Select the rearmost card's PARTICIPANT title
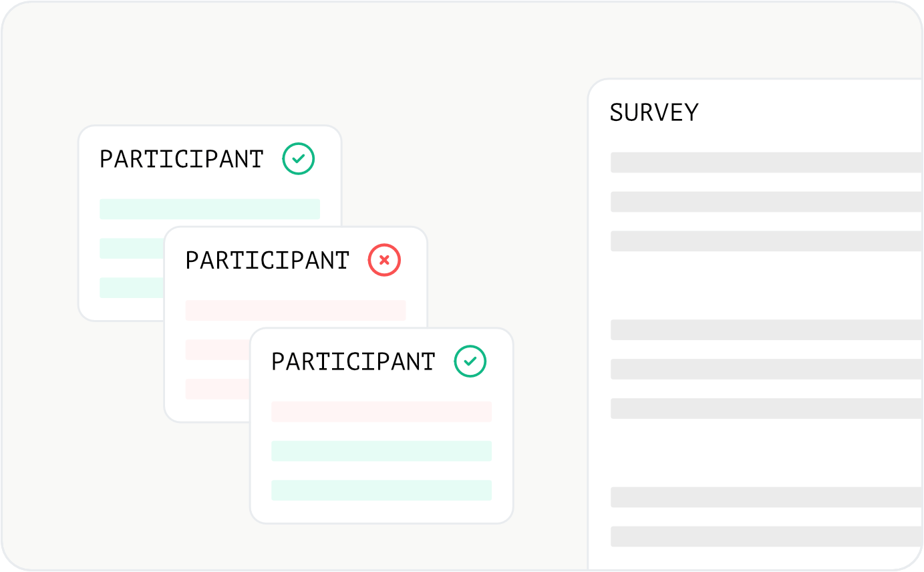 click(x=182, y=159)
